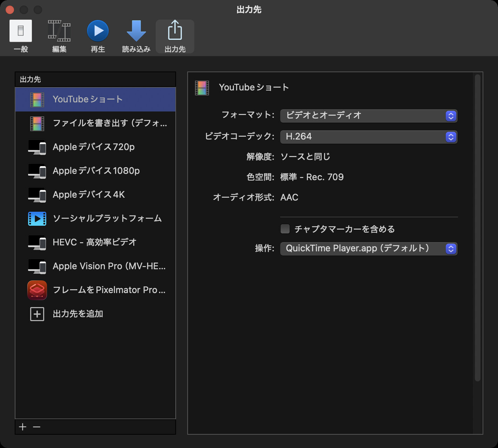
Task: Click the Apple Vision Pro device icon
Action: (x=37, y=266)
